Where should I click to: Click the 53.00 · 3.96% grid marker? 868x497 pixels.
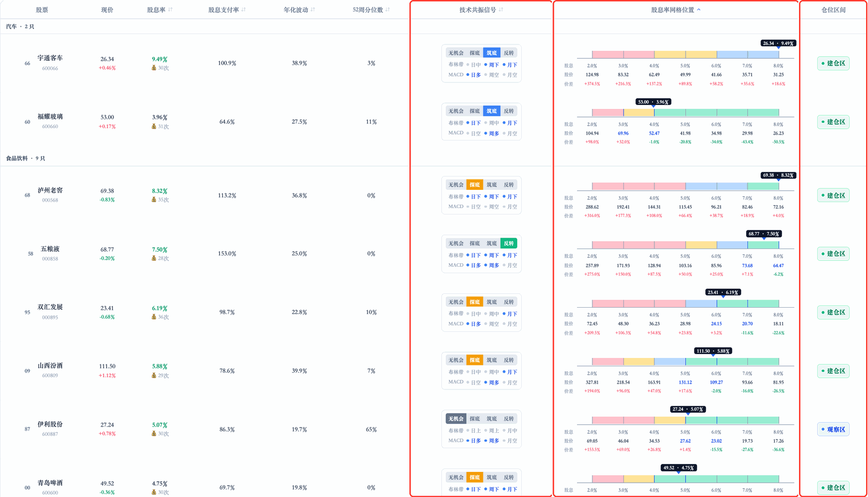tap(653, 102)
